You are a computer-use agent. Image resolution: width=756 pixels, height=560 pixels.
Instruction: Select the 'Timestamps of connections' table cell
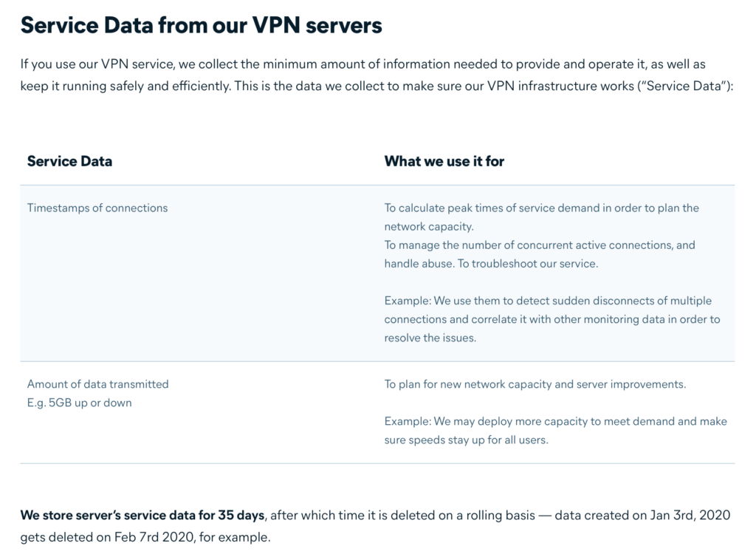click(x=97, y=208)
